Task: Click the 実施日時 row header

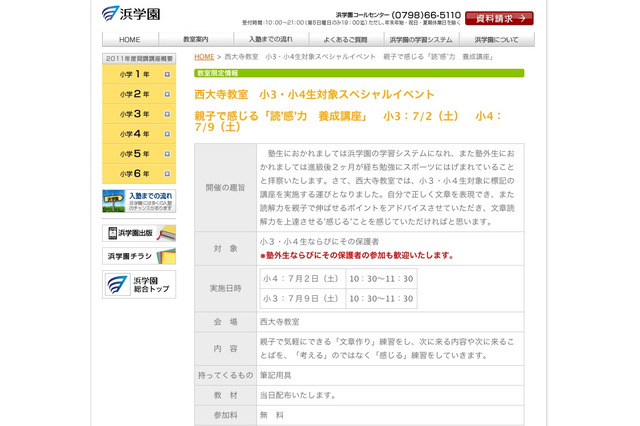Action: [225, 288]
